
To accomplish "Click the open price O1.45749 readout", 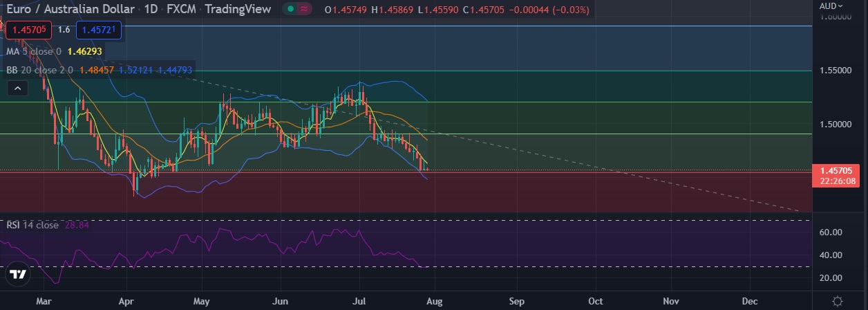I will pyautogui.click(x=347, y=10).
